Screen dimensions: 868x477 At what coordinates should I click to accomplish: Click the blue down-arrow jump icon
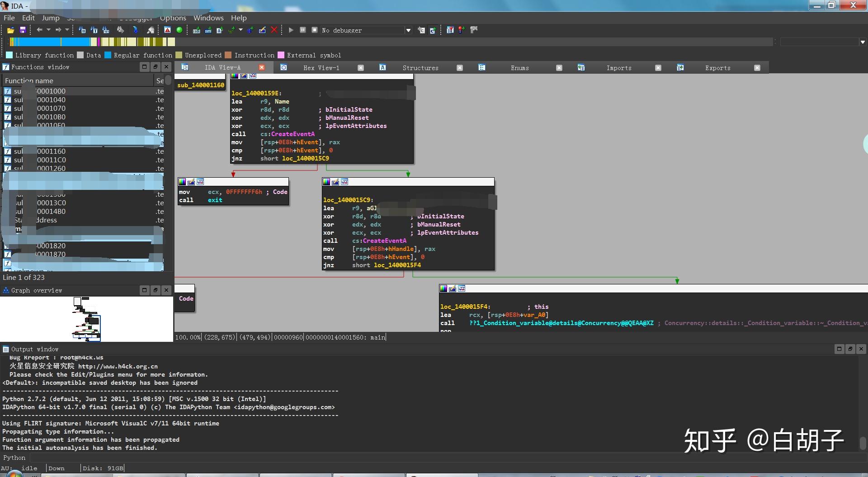[x=135, y=30]
